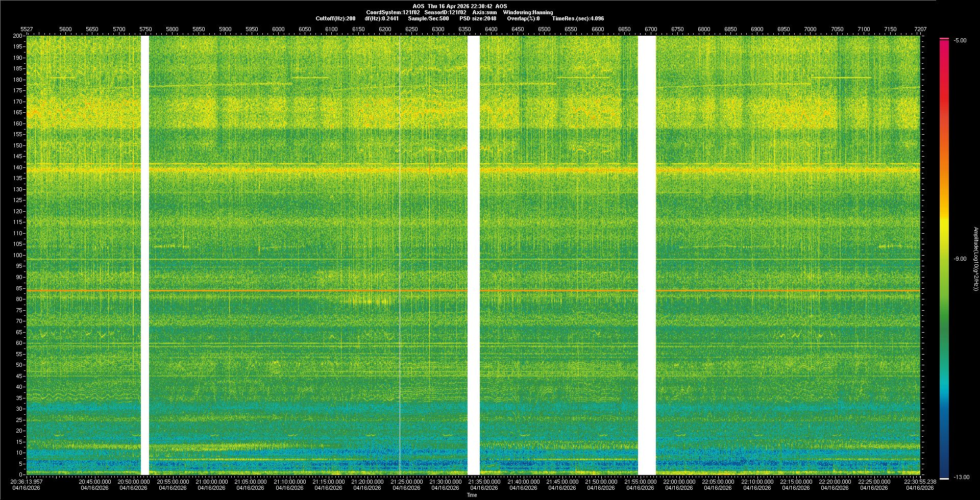The width and height of the screenshot is (980, 500).
Task: Click the -5.00 color scale maximum label
Action: 960,40
